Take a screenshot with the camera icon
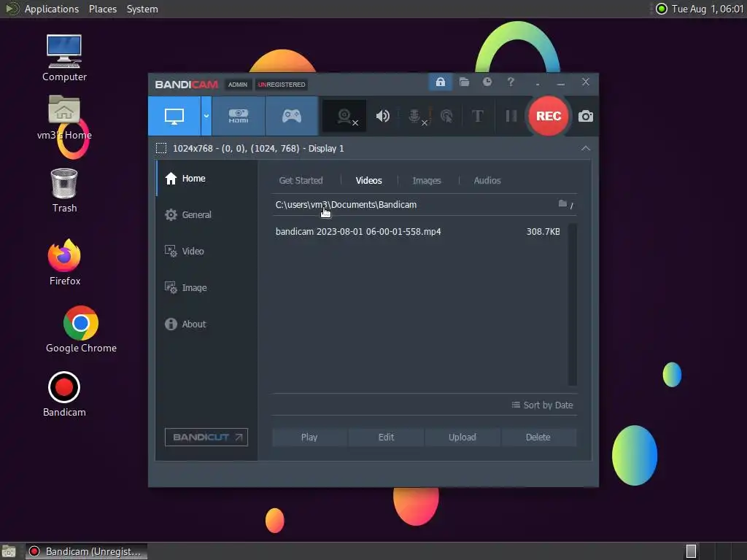 [x=586, y=116]
